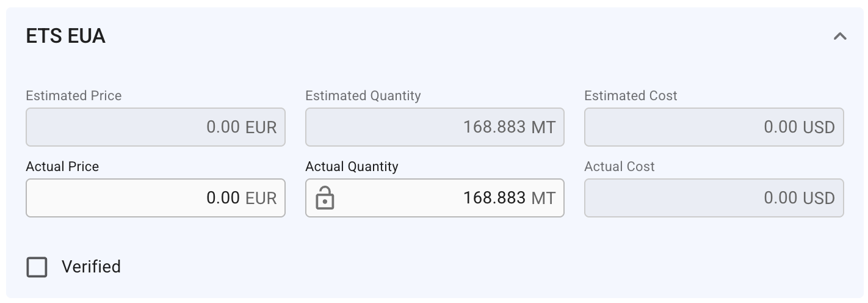This screenshot has width=868, height=303.
Task: Collapse the ETS EUA section
Action: [840, 37]
